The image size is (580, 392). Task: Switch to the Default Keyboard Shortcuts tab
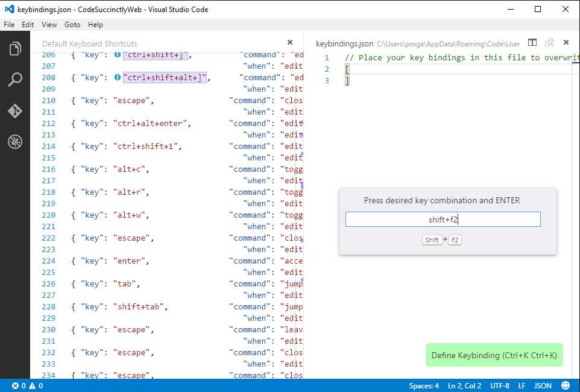tap(89, 43)
